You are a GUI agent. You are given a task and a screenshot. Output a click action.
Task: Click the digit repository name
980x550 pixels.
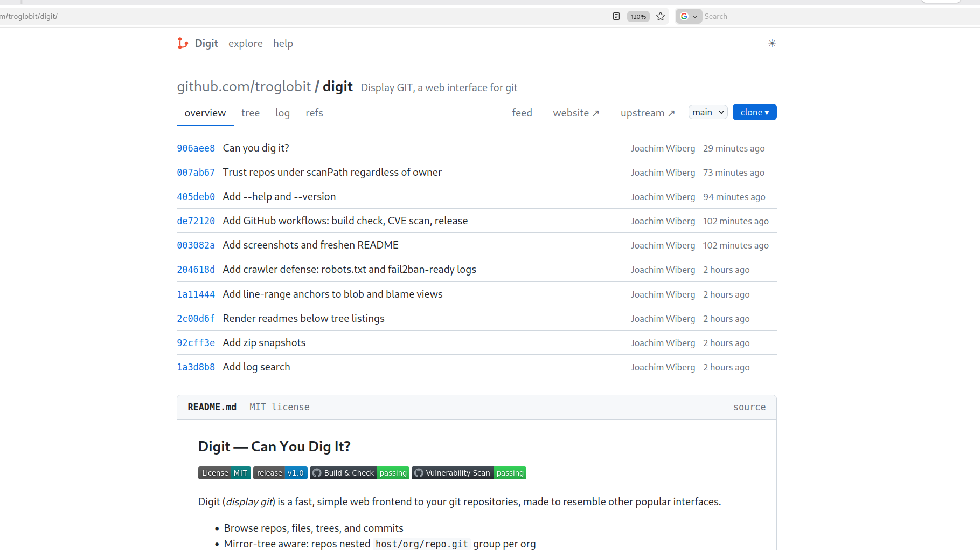pyautogui.click(x=338, y=86)
